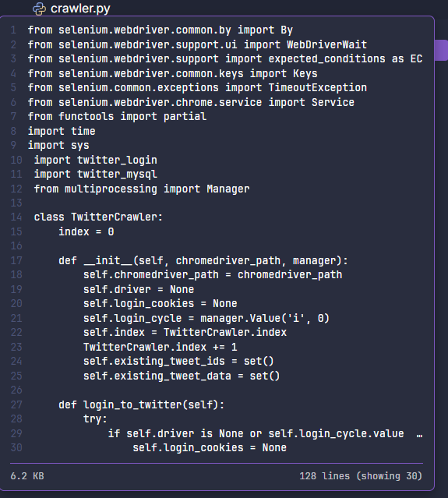Click 'self.login_cookies = None' on line 20
Viewport: 448px width, 498px height.
coord(161,304)
